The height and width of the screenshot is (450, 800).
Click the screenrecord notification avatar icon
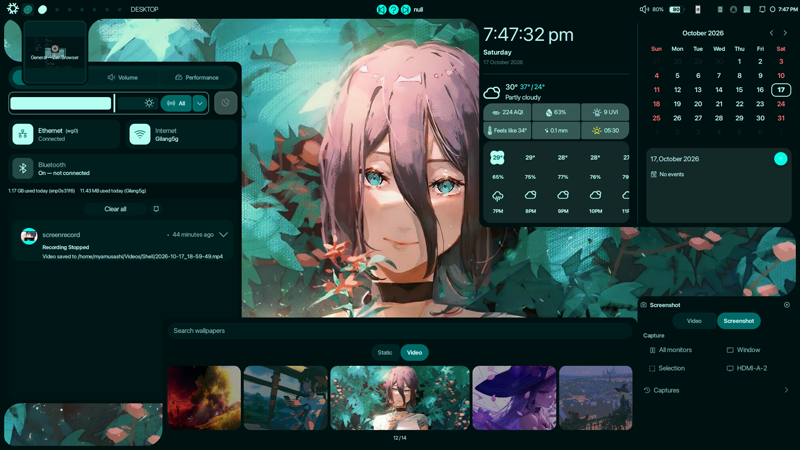[29, 236]
